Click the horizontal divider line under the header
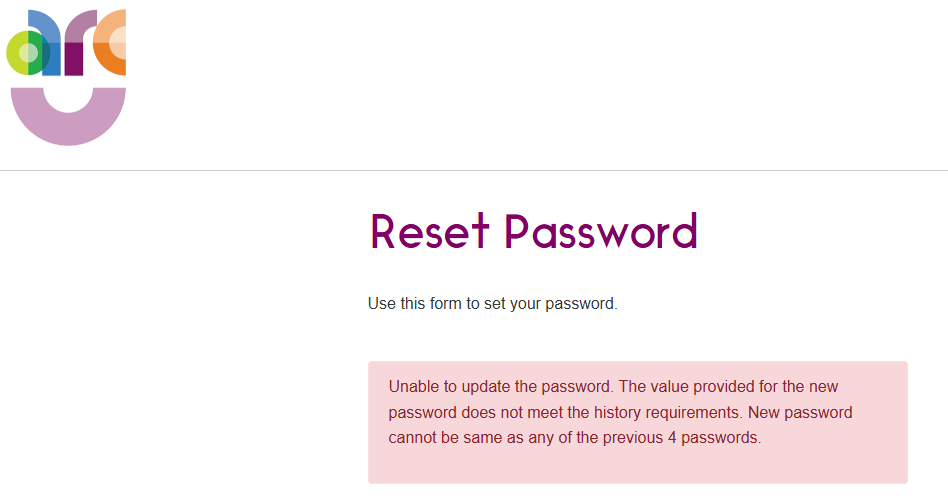Screen dimensions: 948x500 pos(474,171)
